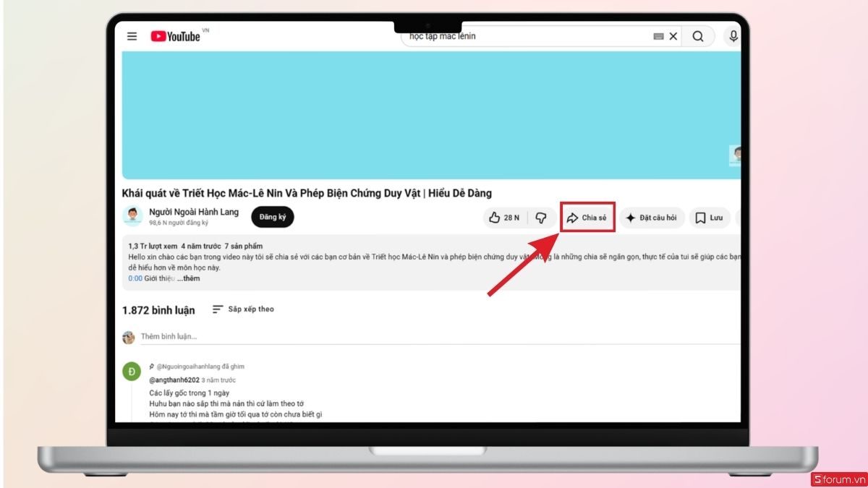Click the '1,3 Tr lượt xem' views text
Viewport: 868px width, 488px height.
[153, 247]
